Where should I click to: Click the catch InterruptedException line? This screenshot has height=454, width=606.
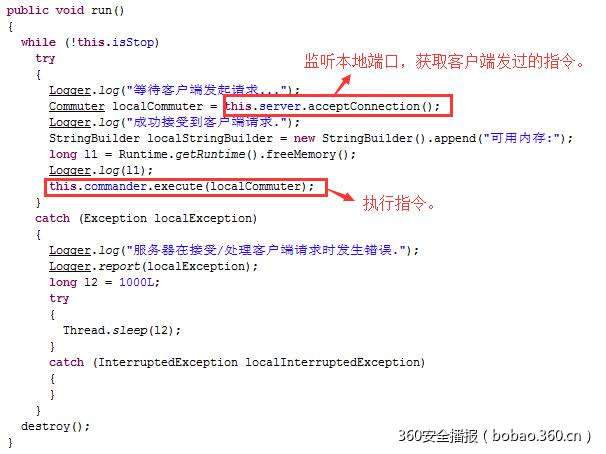click(237, 362)
